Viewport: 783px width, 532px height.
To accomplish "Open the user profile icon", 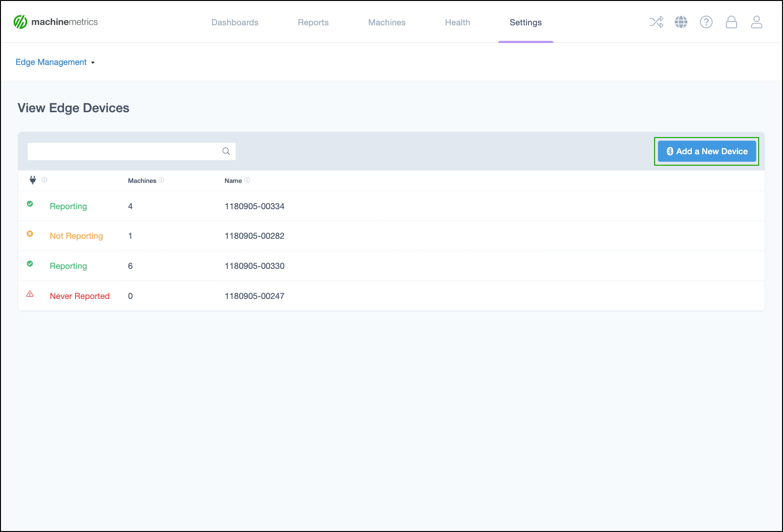I will point(757,22).
